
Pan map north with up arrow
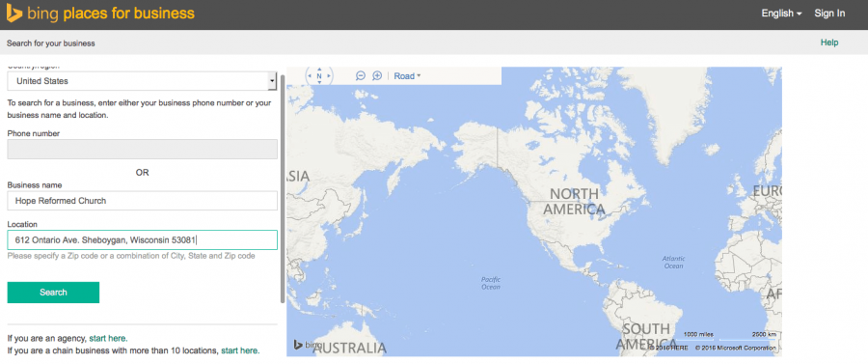[x=319, y=70]
